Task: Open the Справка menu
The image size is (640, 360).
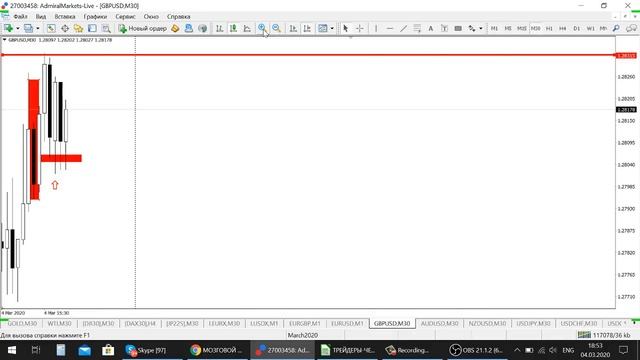Action: pos(178,17)
